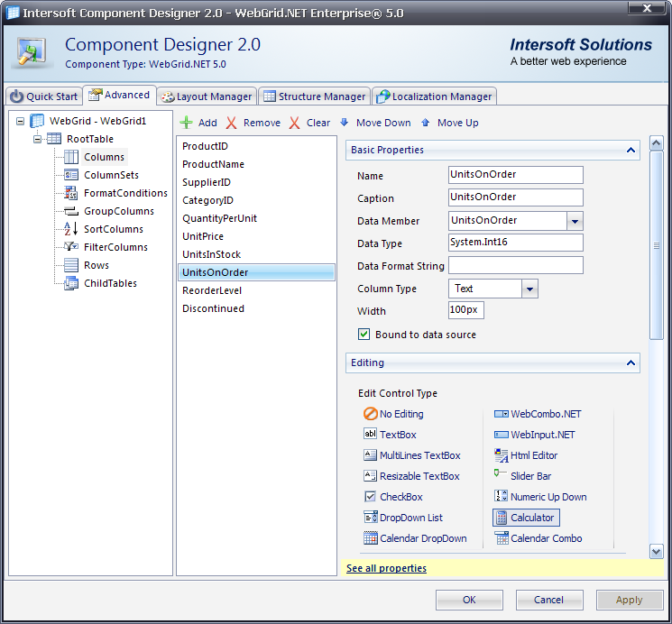Image resolution: width=672 pixels, height=624 pixels.
Task: Click the red X Clear icon
Action: pyautogui.click(x=294, y=123)
